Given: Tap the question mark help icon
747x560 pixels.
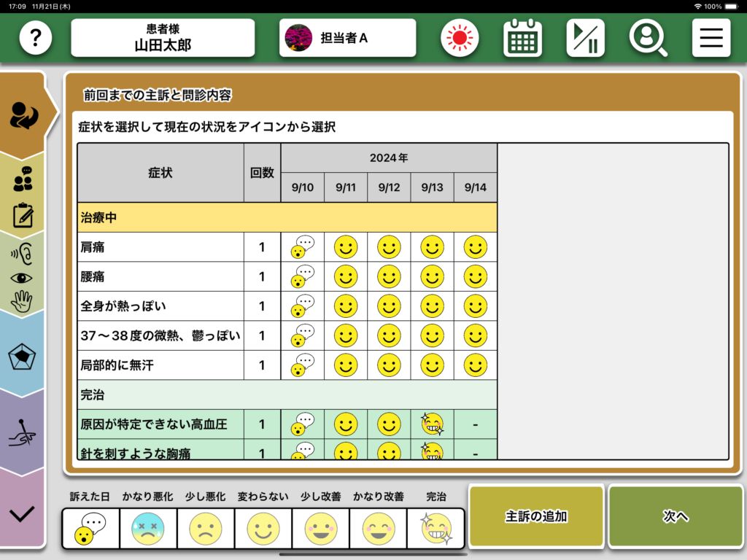Looking at the screenshot, I should [36, 38].
